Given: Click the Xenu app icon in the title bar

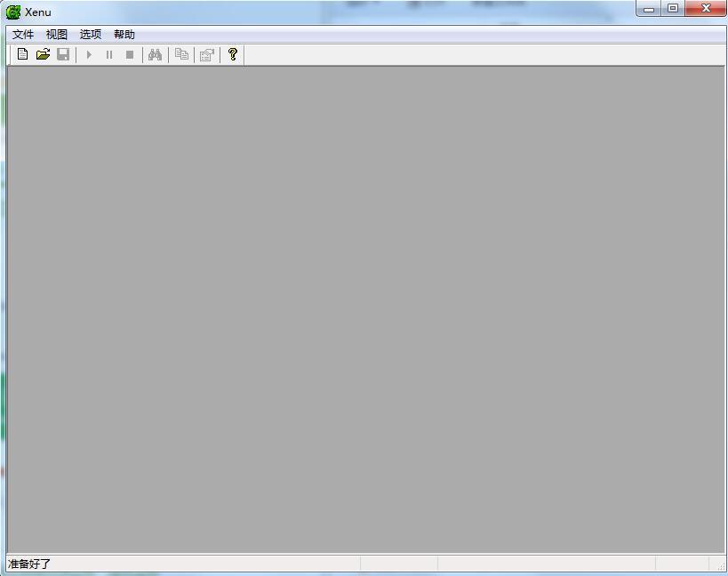Looking at the screenshot, I should (x=13, y=12).
